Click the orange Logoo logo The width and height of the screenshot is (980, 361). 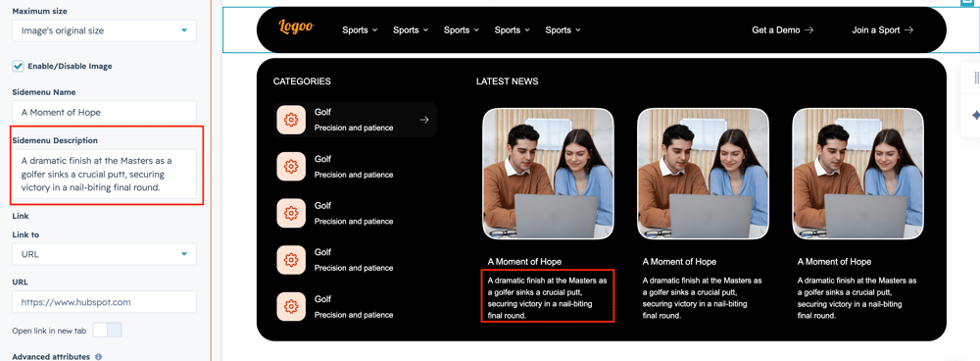(296, 26)
